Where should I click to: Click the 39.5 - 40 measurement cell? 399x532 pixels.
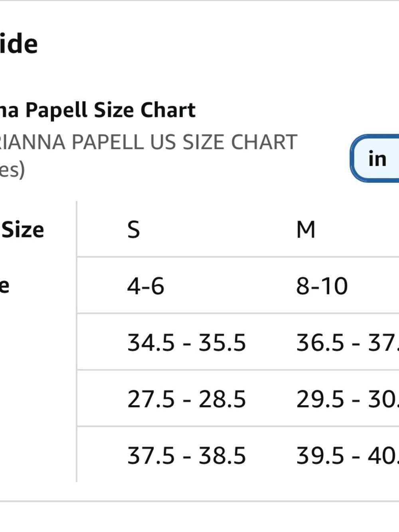click(x=348, y=455)
